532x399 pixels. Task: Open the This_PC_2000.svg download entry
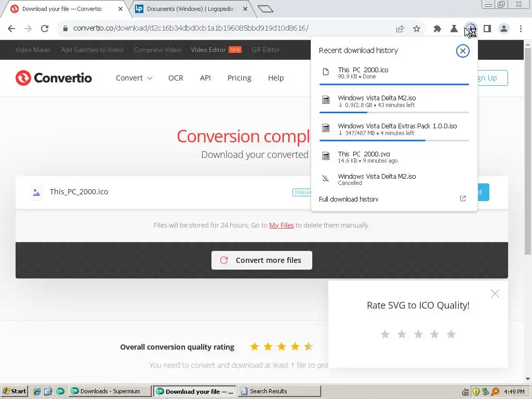pyautogui.click(x=394, y=157)
